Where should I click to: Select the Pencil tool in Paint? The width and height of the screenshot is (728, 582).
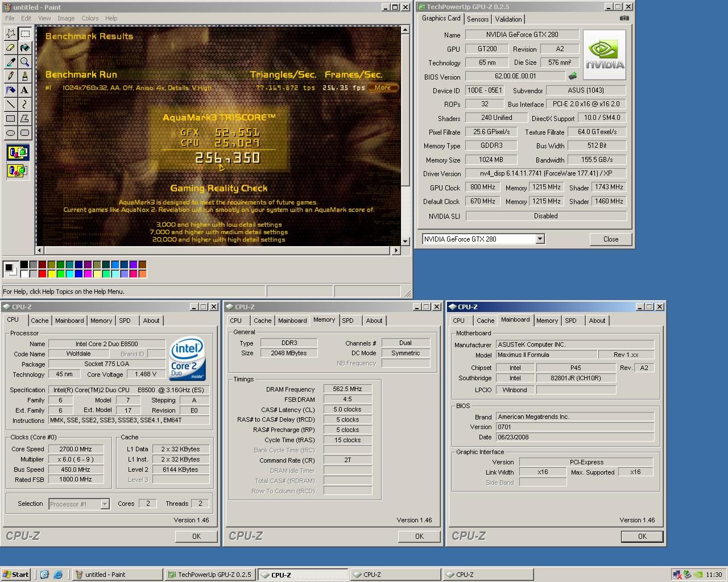pos(11,76)
